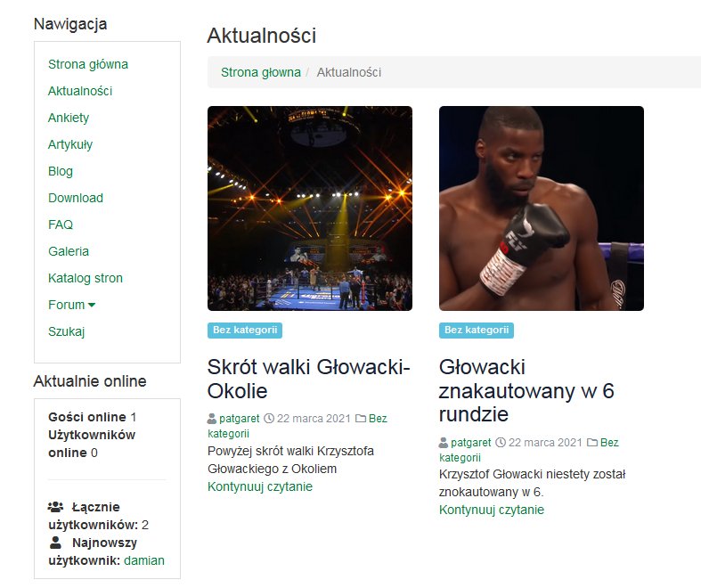701x588 pixels.
Task: Click the clock icon next to first article date
Action: (x=269, y=419)
